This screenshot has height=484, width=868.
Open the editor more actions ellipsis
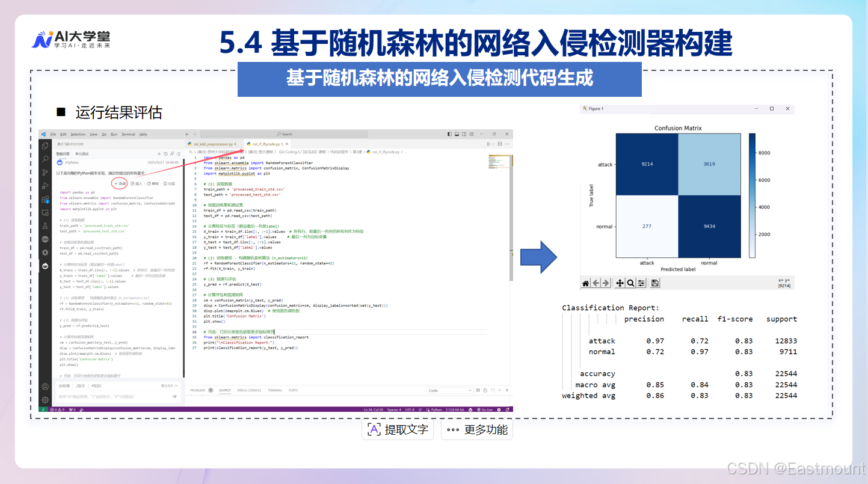tap(507, 144)
